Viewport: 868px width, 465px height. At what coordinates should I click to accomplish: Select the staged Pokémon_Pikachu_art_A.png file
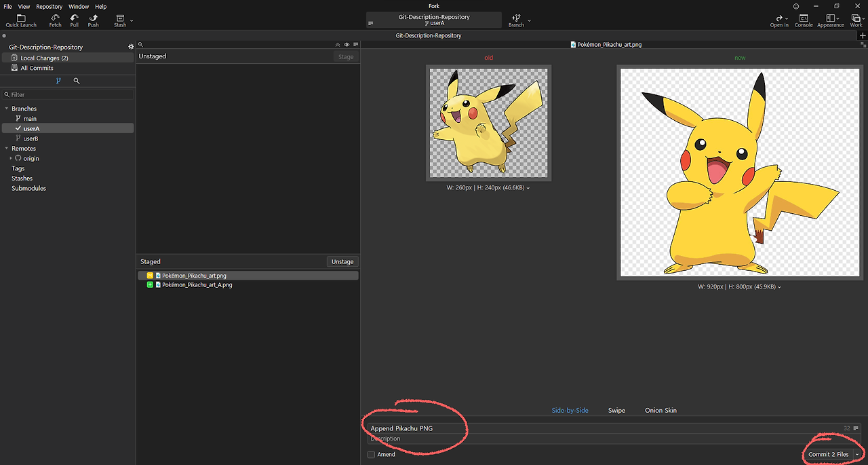click(197, 285)
